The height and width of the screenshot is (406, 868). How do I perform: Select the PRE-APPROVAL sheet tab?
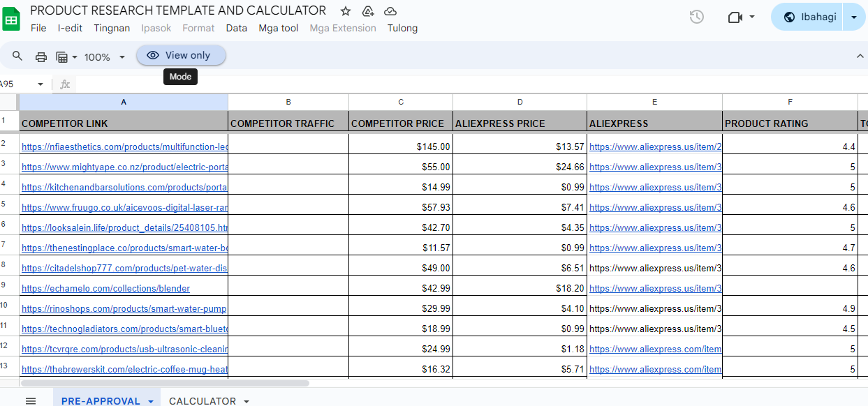[101, 401]
